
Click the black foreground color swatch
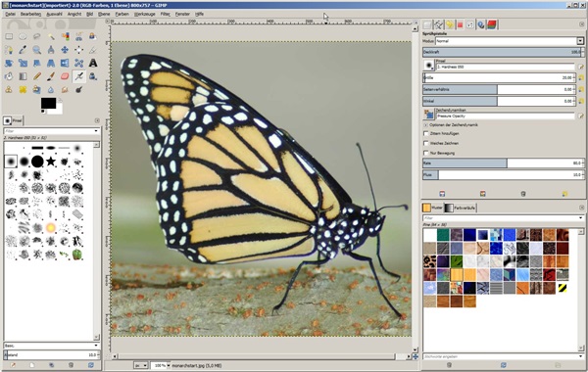click(x=48, y=103)
